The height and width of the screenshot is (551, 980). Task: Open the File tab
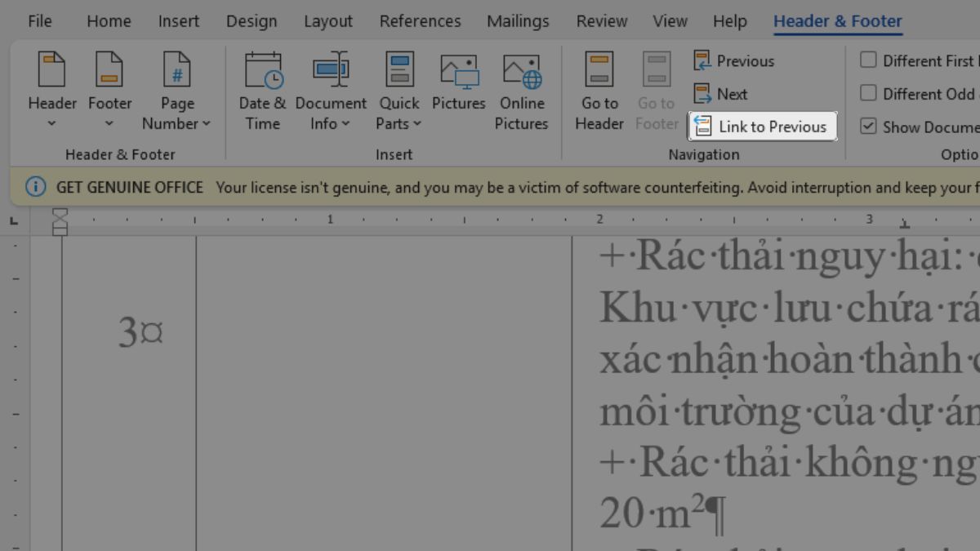[40, 21]
